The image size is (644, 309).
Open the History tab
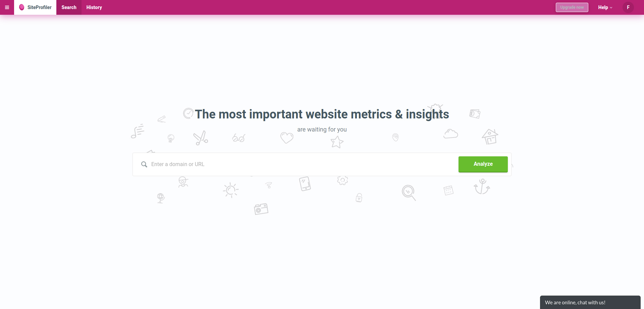coord(94,7)
